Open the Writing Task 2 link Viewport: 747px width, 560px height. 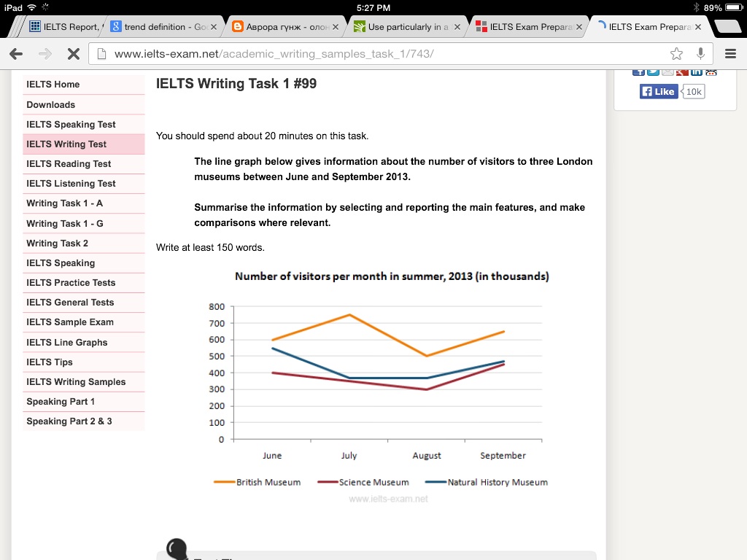click(x=83, y=244)
